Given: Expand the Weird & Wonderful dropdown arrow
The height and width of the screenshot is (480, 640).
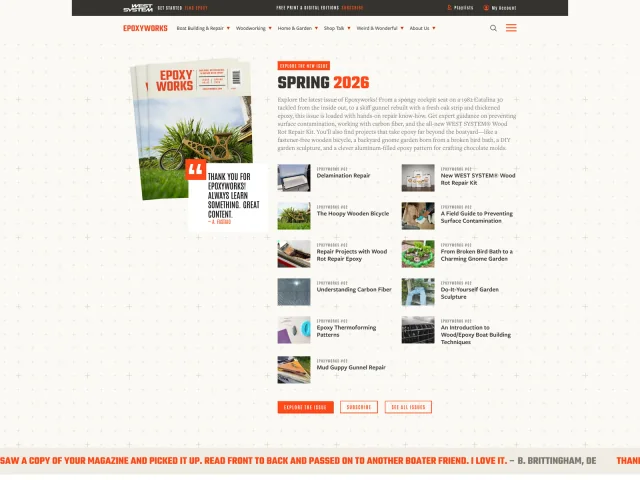Looking at the screenshot, I should 402,28.
